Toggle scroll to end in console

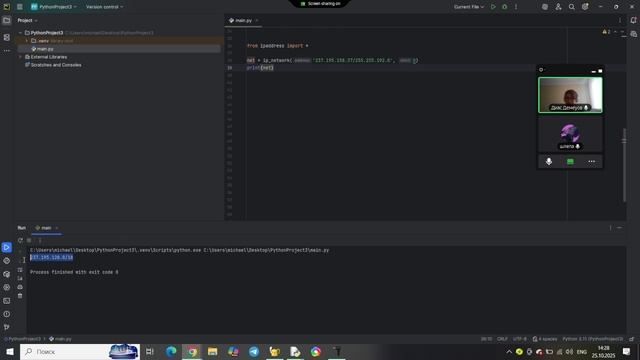click(20, 278)
